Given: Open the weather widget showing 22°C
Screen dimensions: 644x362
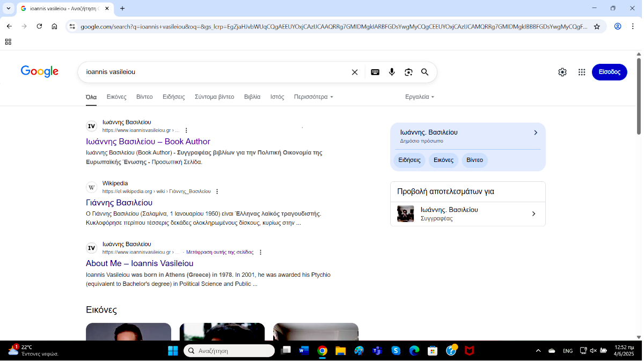Looking at the screenshot, I should (x=33, y=351).
